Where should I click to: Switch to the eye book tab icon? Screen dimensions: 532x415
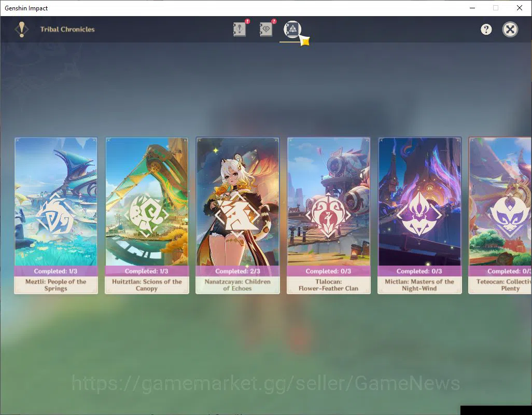click(267, 29)
